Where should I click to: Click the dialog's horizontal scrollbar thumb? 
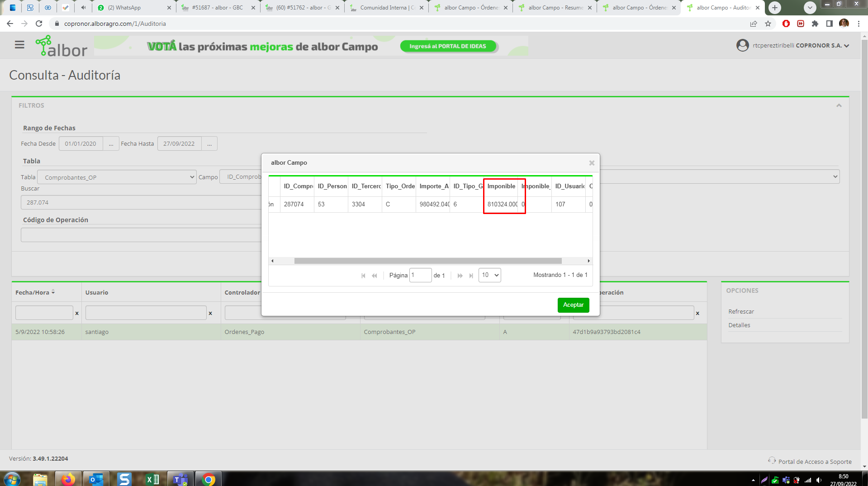(428, 261)
